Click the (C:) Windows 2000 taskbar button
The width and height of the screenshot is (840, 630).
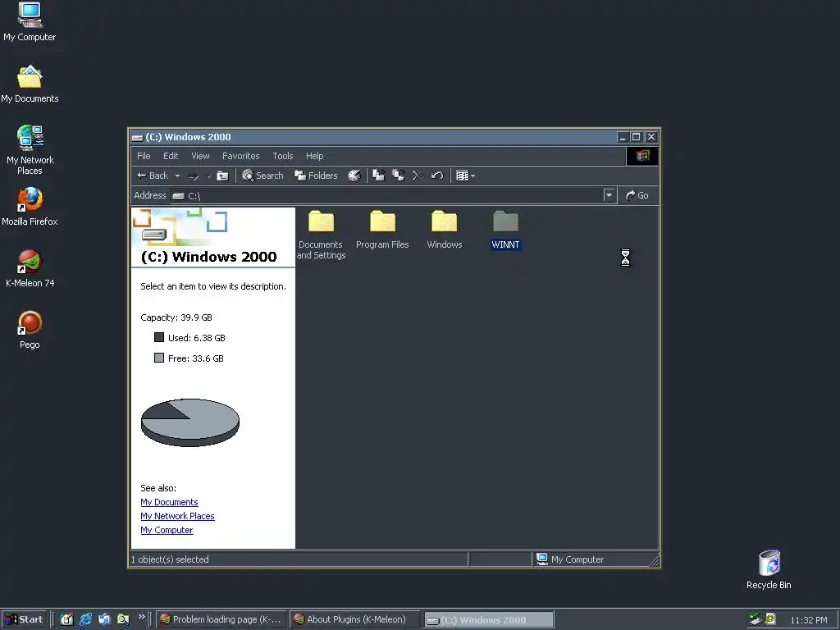pyautogui.click(x=489, y=620)
